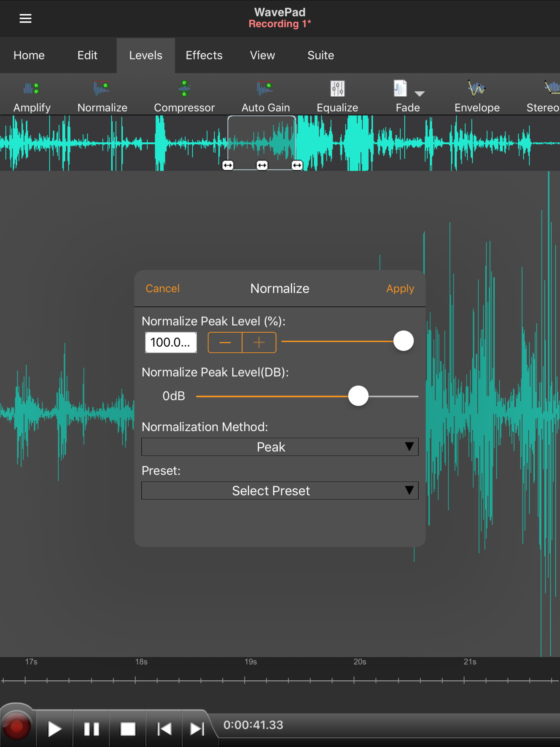Apply the Normalize settings
The width and height of the screenshot is (560, 747).
[x=400, y=289]
